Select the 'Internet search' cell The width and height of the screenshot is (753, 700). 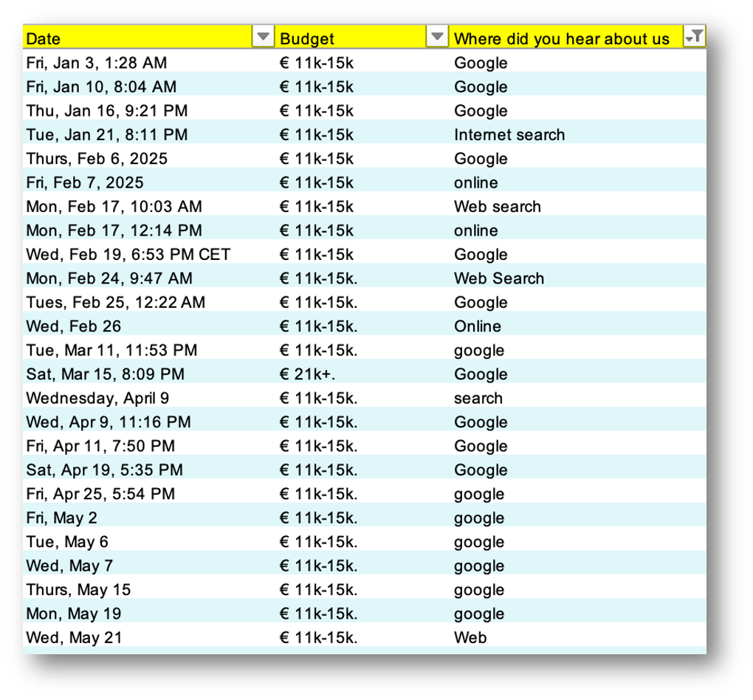point(509,134)
